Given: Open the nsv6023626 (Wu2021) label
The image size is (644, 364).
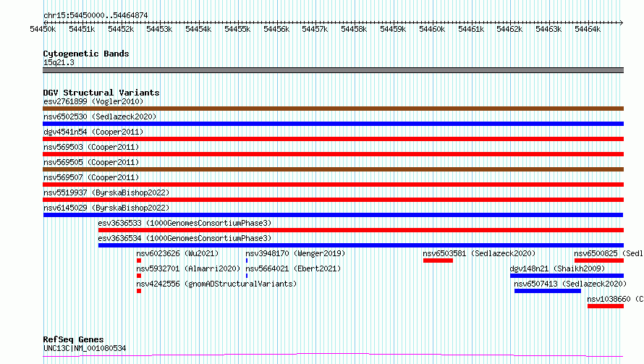Looking at the screenshot, I should click(x=177, y=253).
